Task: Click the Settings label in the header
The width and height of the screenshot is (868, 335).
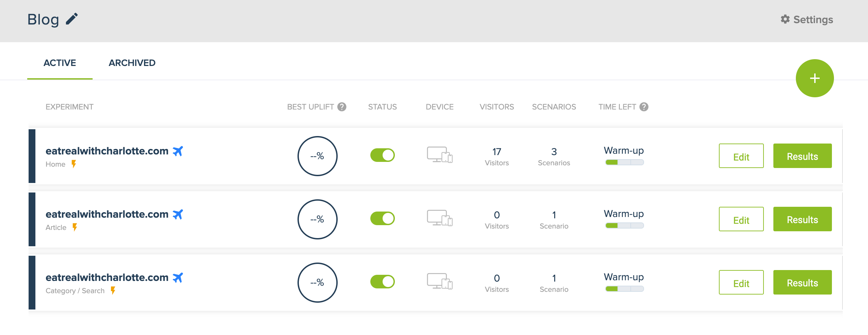Action: [813, 20]
